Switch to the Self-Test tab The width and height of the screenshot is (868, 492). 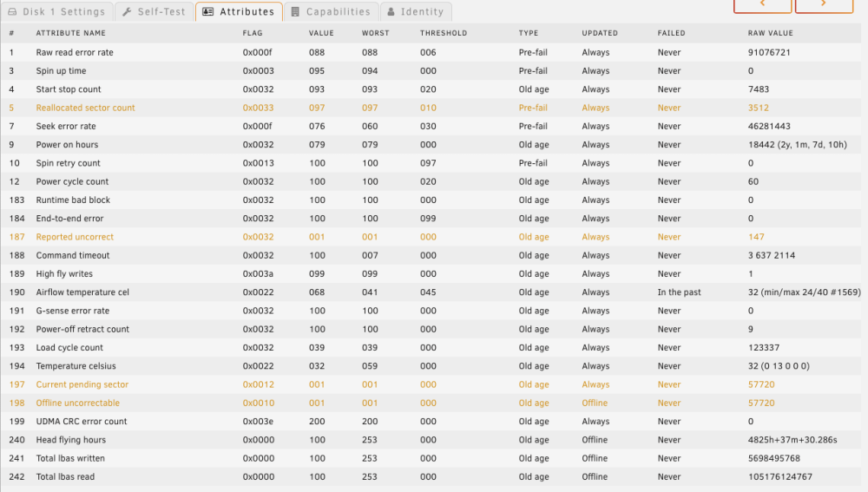tap(155, 11)
